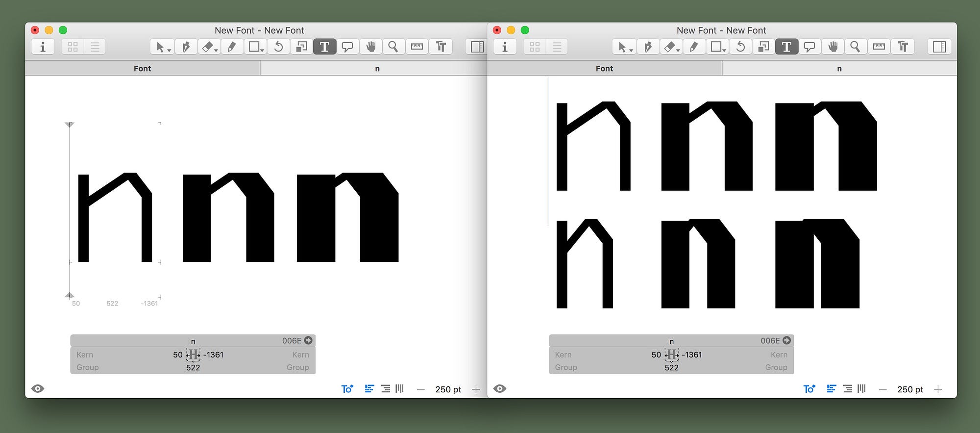Open font info in left window

tap(43, 47)
